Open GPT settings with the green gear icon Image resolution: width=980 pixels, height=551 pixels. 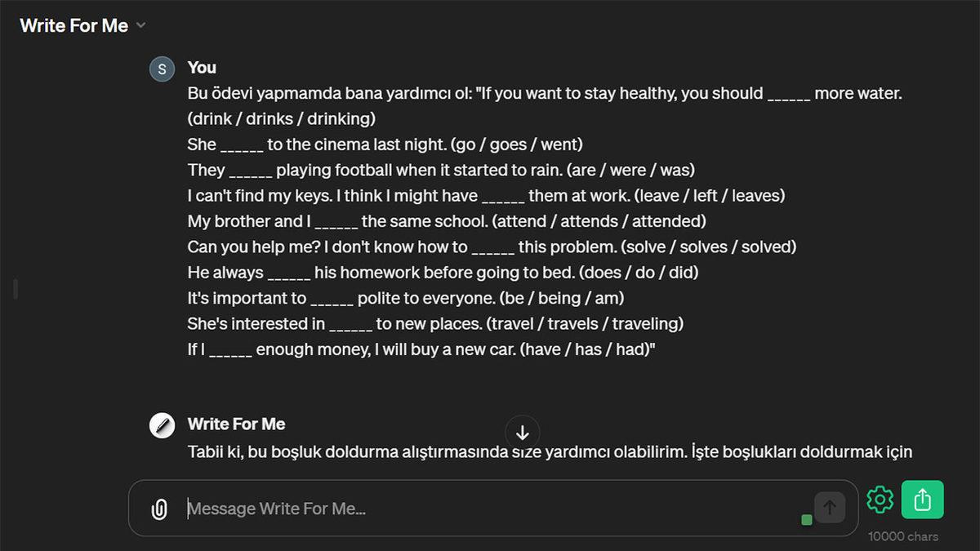(880, 500)
